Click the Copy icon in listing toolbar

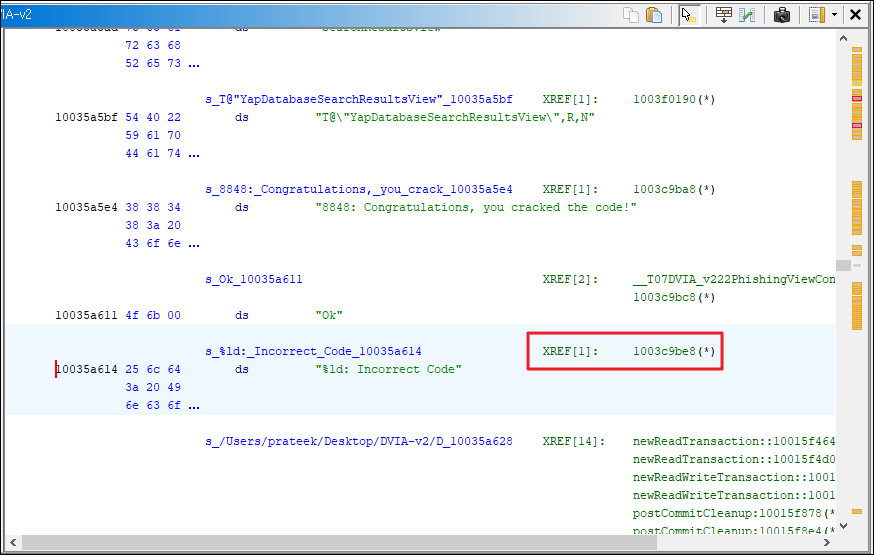pyautogui.click(x=630, y=15)
